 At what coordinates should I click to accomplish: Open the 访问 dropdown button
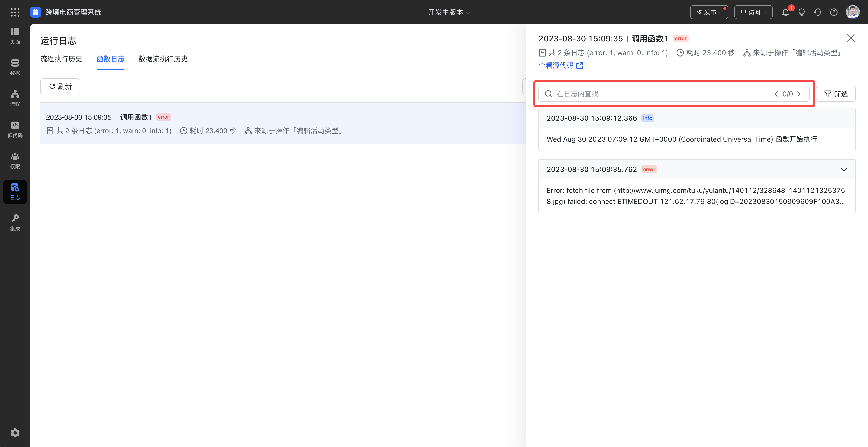click(753, 12)
